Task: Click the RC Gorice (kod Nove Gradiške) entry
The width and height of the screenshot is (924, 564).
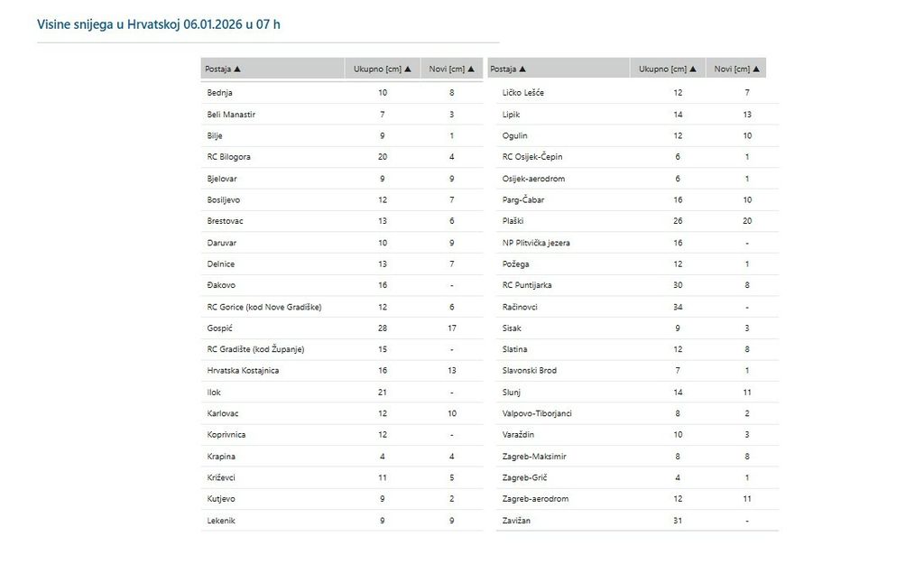Action: [x=263, y=307]
